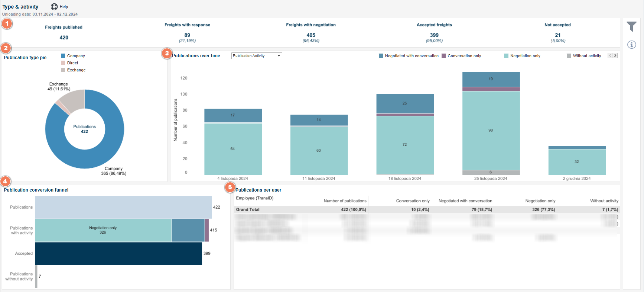Click the Freights published value 420
Image resolution: width=644 pixels, height=292 pixels.
tap(64, 38)
